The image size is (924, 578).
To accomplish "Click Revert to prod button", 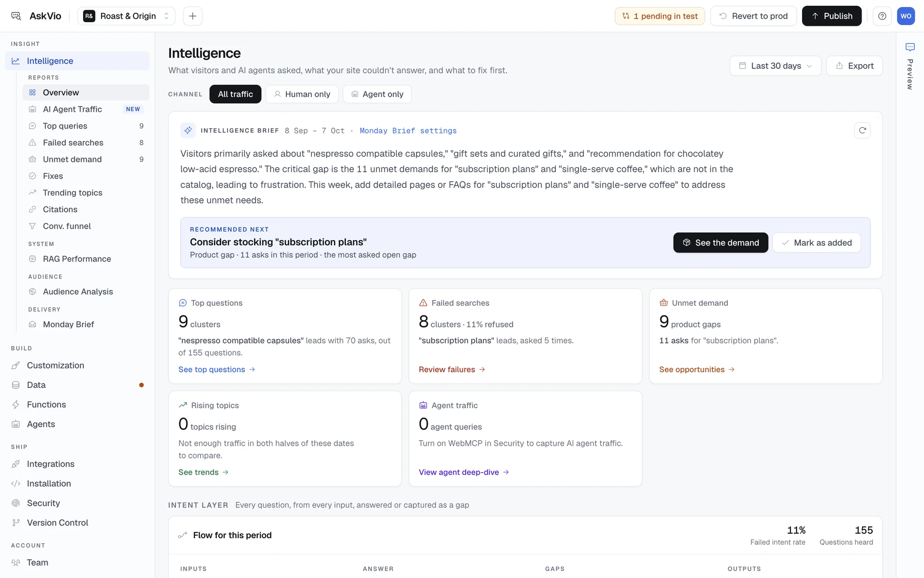I will tap(753, 16).
